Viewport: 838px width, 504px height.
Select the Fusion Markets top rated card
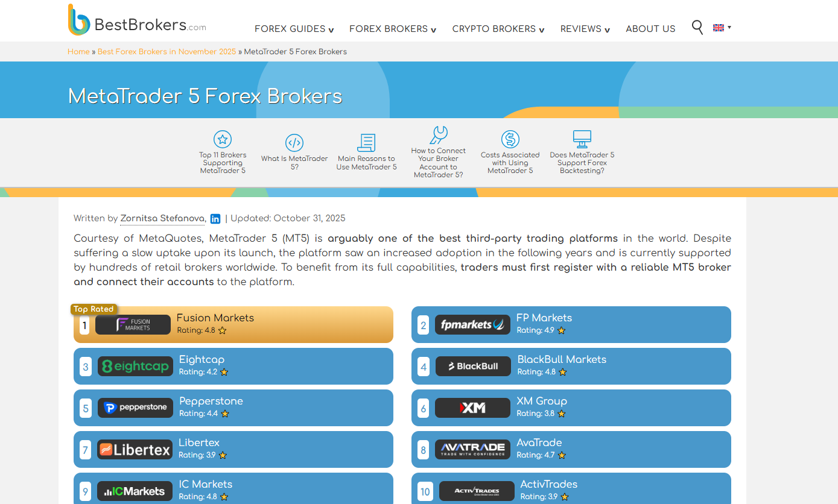tap(233, 324)
